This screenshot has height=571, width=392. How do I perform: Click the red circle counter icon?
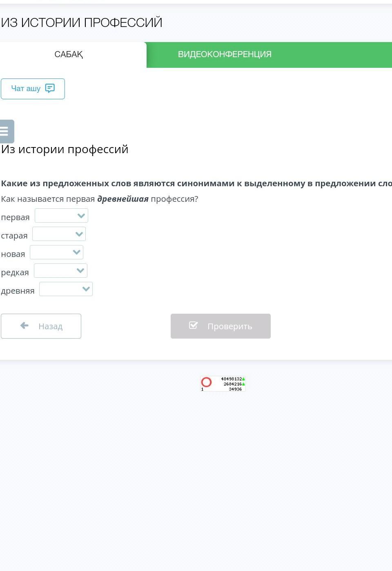click(x=207, y=382)
